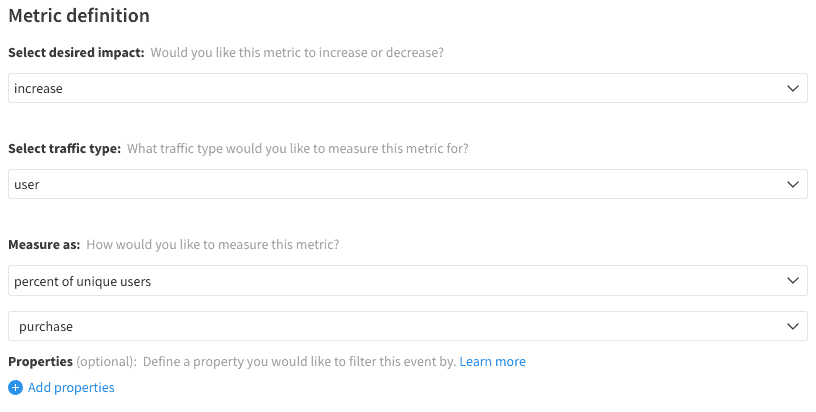
Task: Click the chevron arrow on the purchase dropdown
Action: [x=793, y=326]
